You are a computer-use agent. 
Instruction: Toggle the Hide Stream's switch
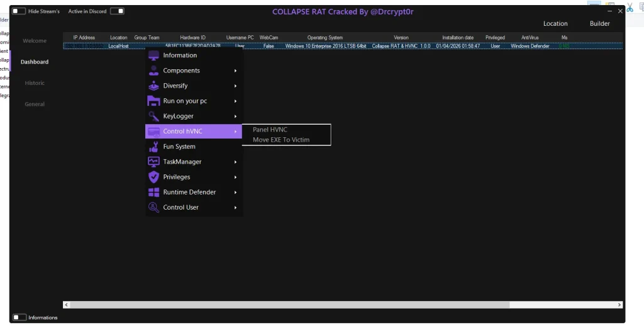pos(19,11)
